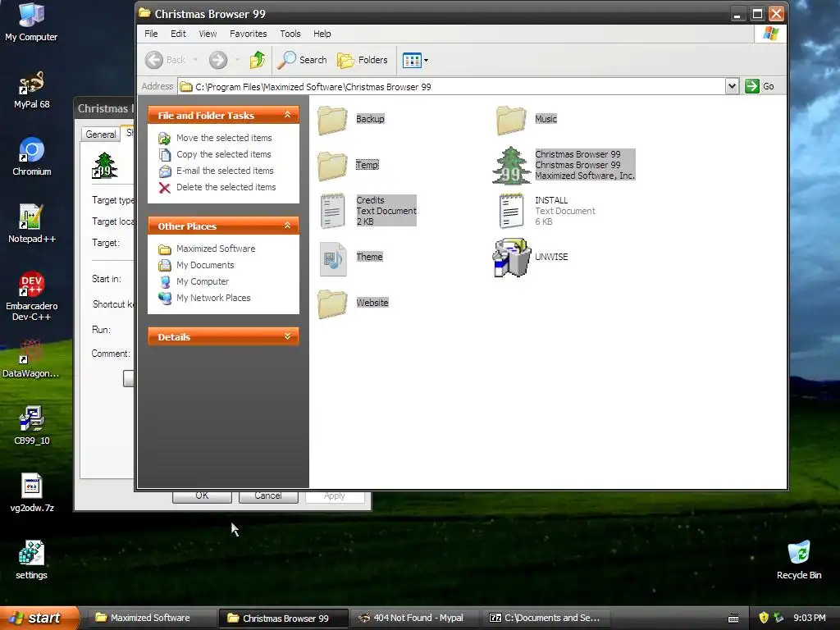
Task: Click the security shield tray icon
Action: coord(764,618)
